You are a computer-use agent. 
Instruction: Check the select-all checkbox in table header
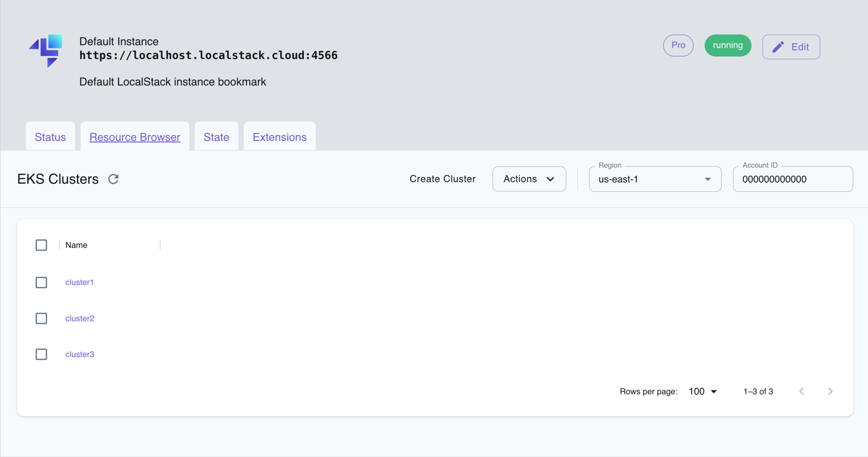(x=41, y=245)
